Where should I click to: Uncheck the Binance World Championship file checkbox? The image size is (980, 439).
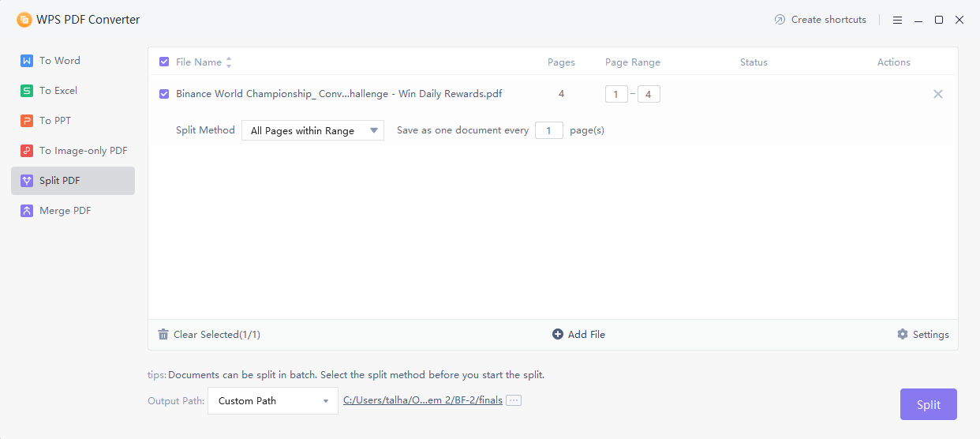(164, 94)
